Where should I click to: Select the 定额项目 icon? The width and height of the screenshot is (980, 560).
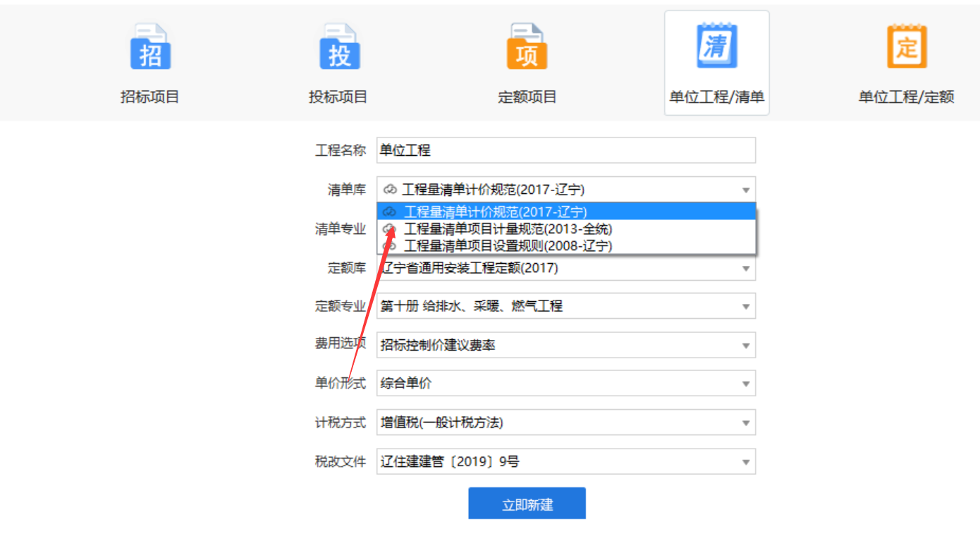click(x=527, y=47)
